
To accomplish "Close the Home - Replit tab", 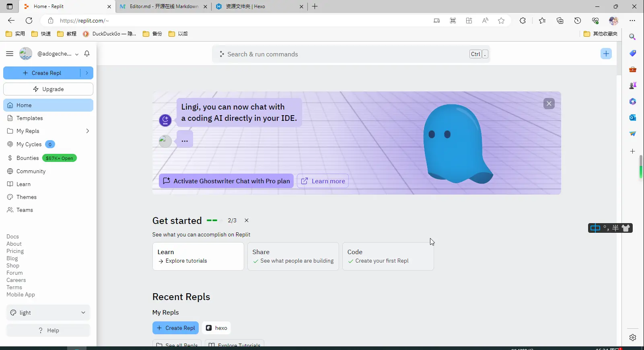I will click(109, 6).
